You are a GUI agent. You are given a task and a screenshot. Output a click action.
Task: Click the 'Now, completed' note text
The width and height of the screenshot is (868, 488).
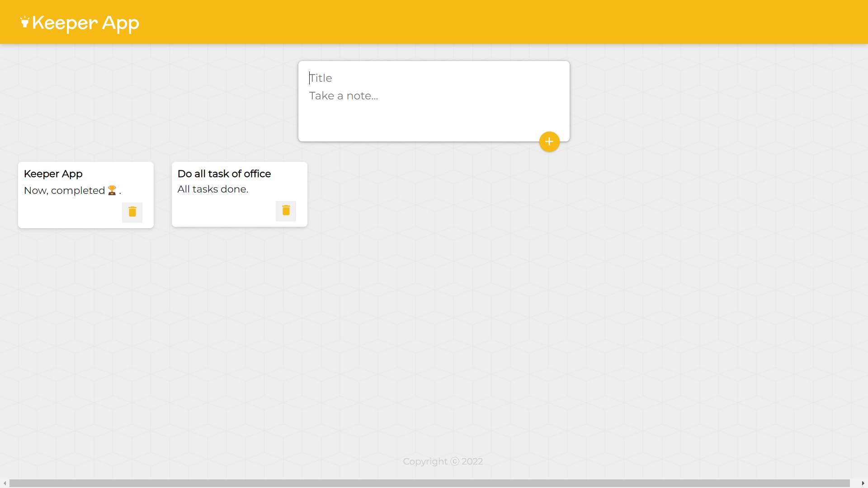point(64,191)
